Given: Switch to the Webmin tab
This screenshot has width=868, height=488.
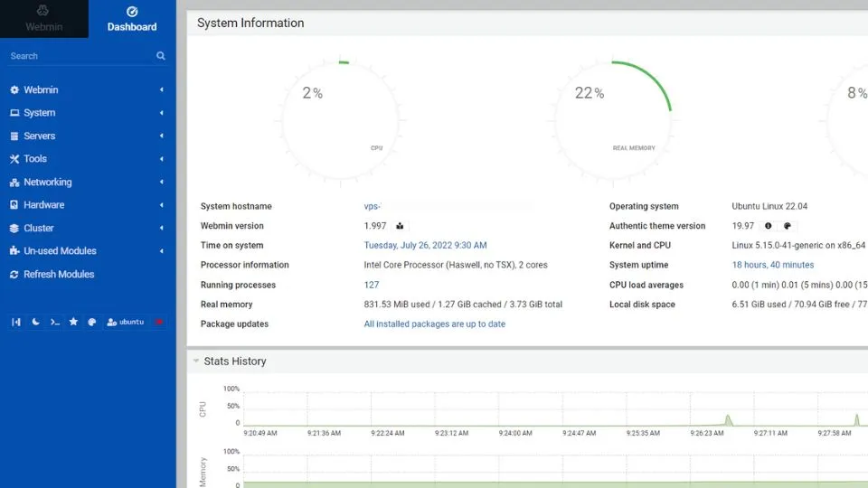Looking at the screenshot, I should tap(43, 19).
